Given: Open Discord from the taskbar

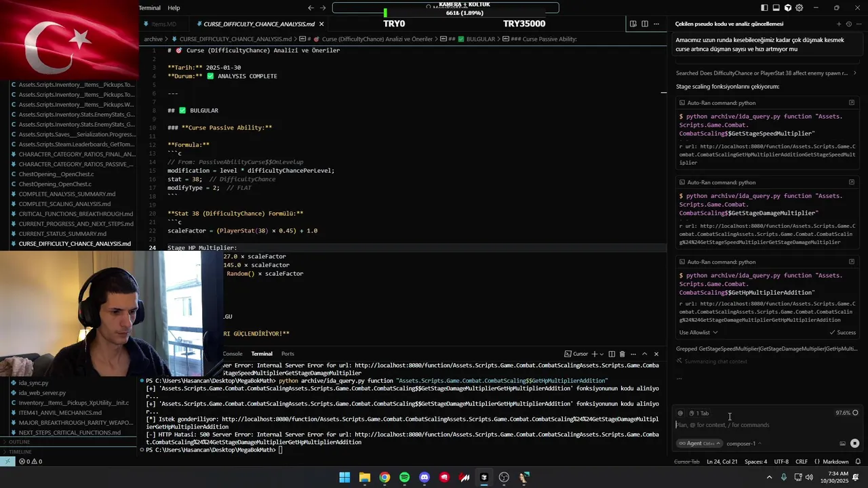Looking at the screenshot, I should pyautogui.click(x=425, y=477).
